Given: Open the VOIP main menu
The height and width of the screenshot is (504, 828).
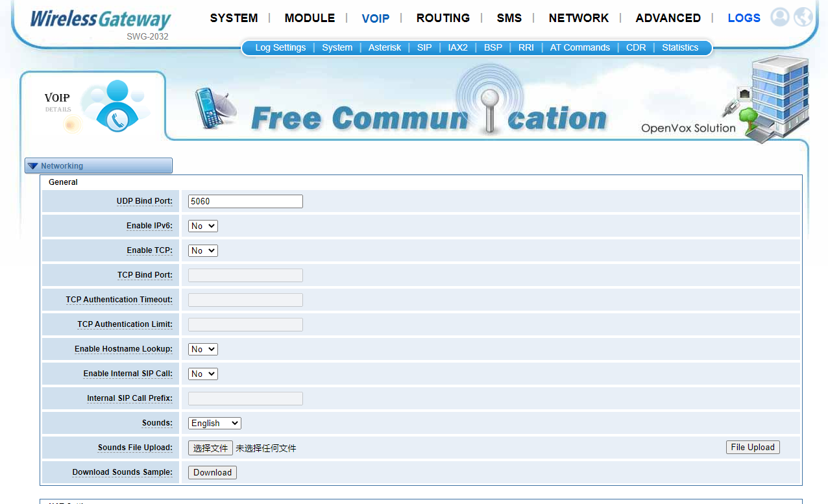Looking at the screenshot, I should pos(376,18).
